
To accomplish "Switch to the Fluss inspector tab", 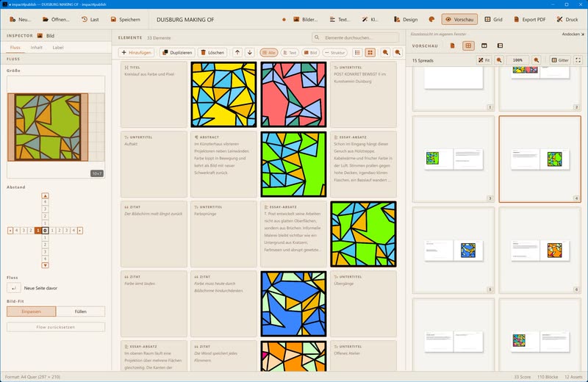I will point(15,48).
